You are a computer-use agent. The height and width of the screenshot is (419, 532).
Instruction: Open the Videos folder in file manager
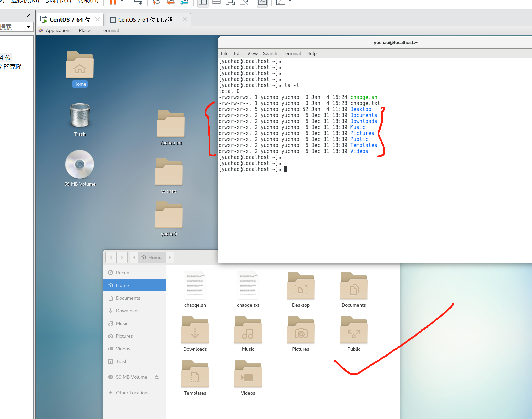pyautogui.click(x=248, y=374)
